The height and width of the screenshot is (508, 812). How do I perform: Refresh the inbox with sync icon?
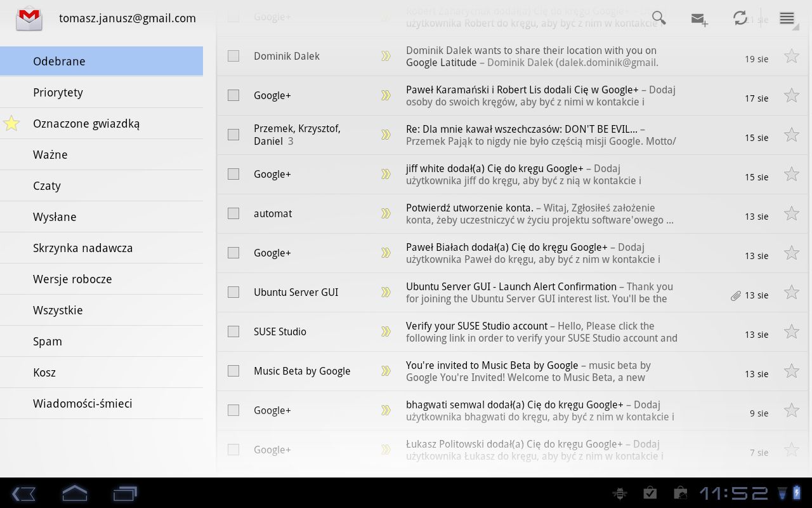click(740, 18)
